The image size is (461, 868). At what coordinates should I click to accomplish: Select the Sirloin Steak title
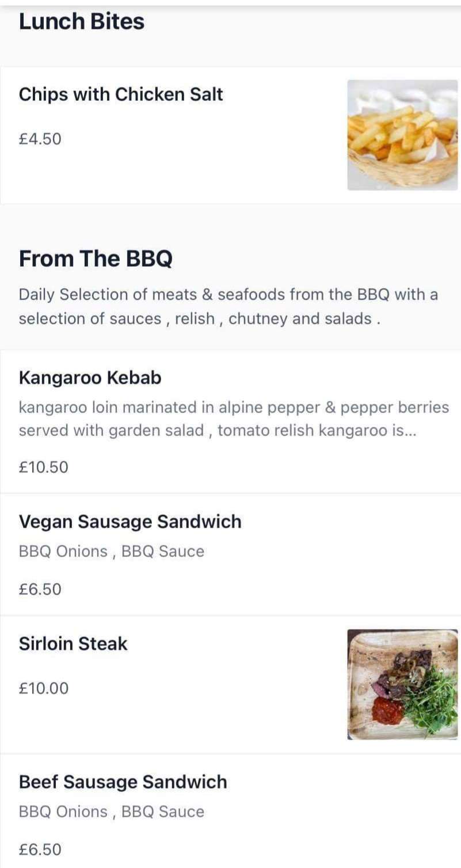tap(73, 643)
